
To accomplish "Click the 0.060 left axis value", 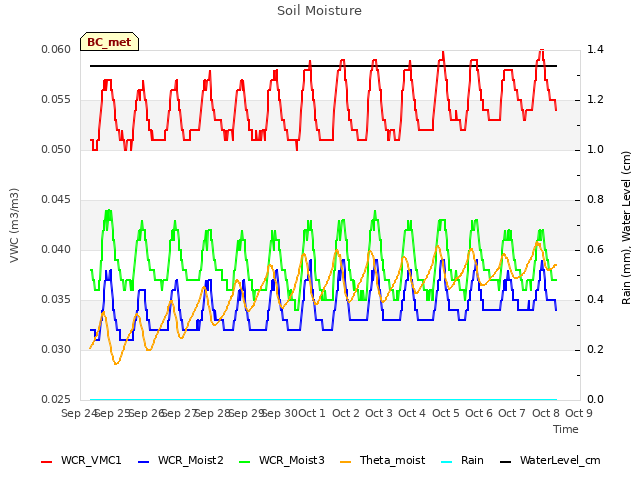I will [56, 50].
